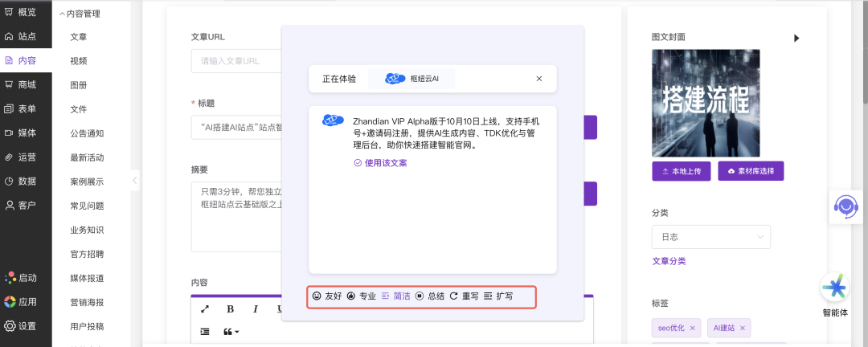Click the play arrow beside 图文封面

pyautogui.click(x=796, y=39)
